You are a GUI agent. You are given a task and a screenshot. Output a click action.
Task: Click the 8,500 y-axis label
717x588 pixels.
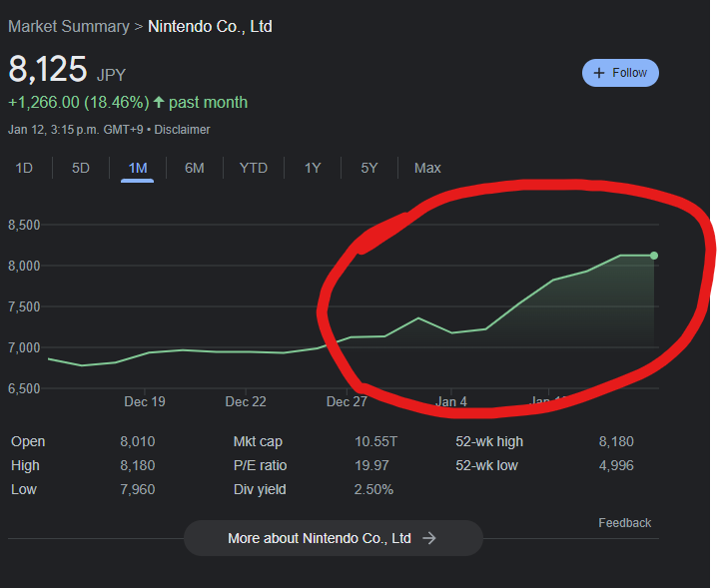pyautogui.click(x=24, y=225)
